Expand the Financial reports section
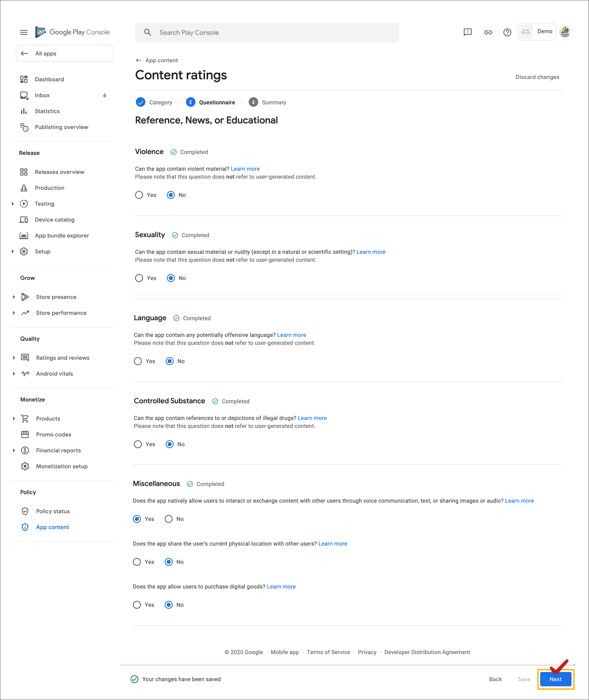 14,450
